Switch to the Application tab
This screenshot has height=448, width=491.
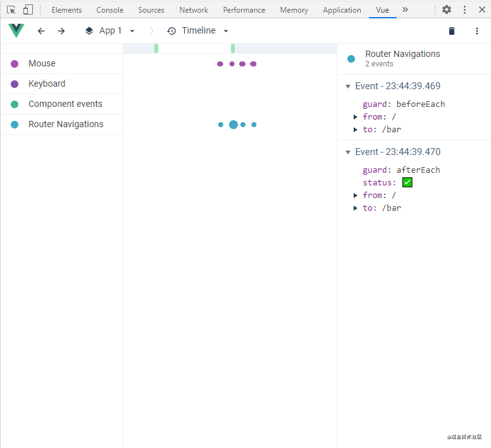tap(342, 10)
